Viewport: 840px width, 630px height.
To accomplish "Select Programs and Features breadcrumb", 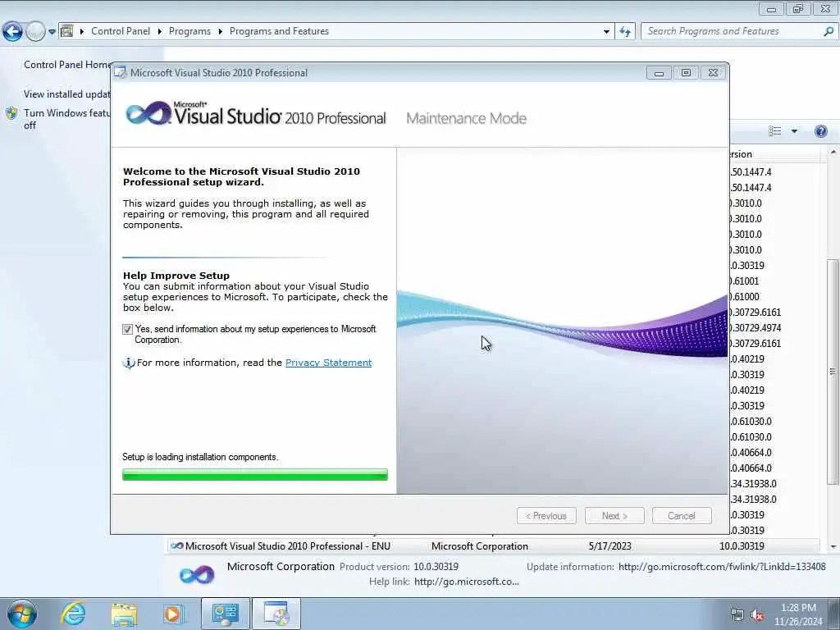I will click(279, 31).
